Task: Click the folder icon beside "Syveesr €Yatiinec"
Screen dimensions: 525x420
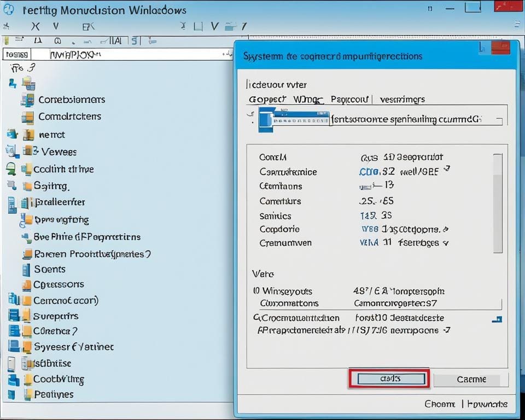Action: coord(27,347)
